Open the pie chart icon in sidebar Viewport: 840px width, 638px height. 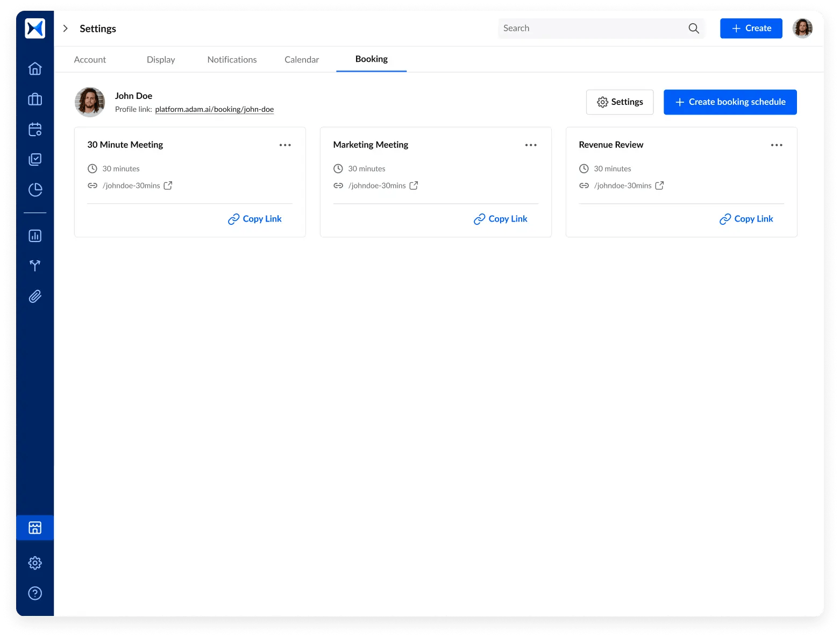click(x=35, y=189)
